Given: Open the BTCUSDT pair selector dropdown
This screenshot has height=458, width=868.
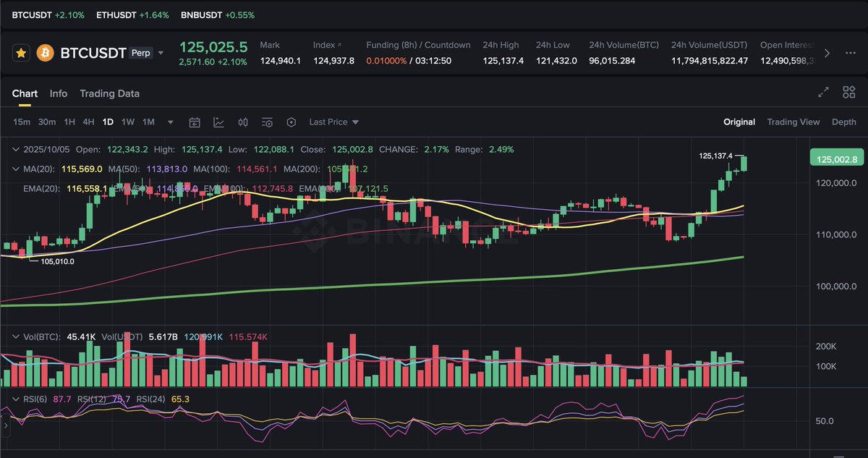Looking at the screenshot, I should click(x=161, y=53).
